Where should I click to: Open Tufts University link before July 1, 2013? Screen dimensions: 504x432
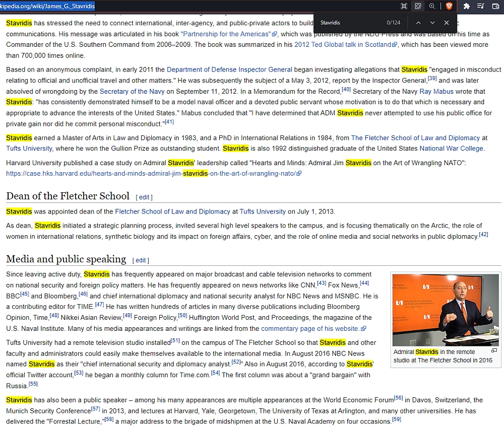[x=263, y=211]
